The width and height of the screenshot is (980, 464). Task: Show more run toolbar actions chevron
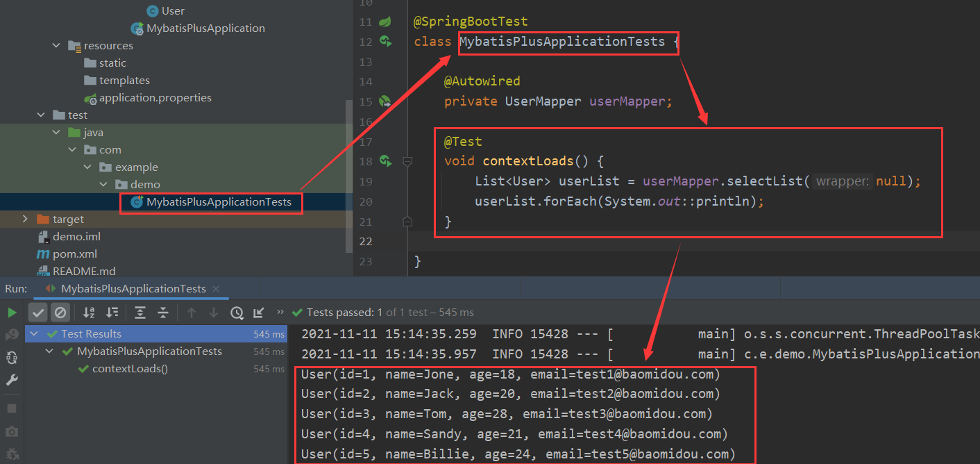280,313
